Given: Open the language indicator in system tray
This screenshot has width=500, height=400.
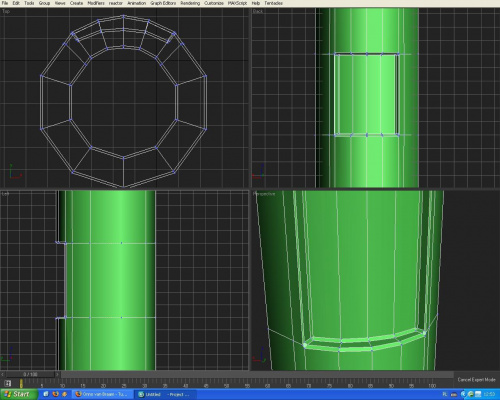Looking at the screenshot, I should tap(445, 394).
